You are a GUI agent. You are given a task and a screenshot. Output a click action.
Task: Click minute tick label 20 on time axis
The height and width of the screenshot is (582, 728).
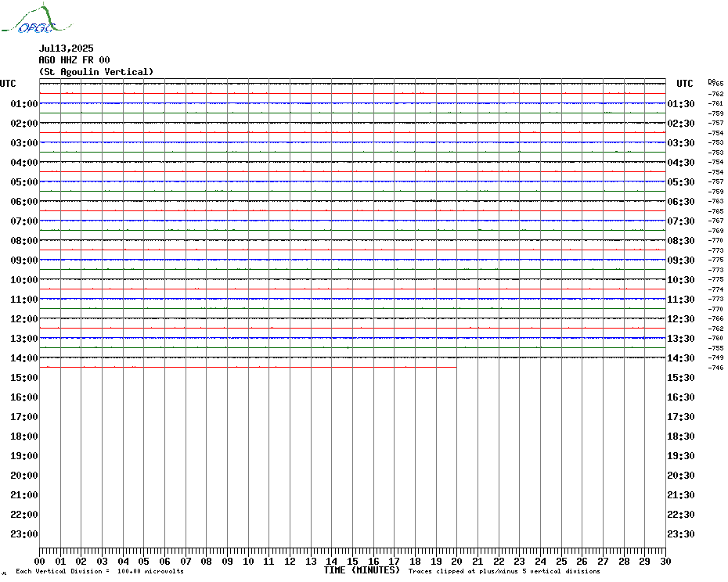(457, 561)
